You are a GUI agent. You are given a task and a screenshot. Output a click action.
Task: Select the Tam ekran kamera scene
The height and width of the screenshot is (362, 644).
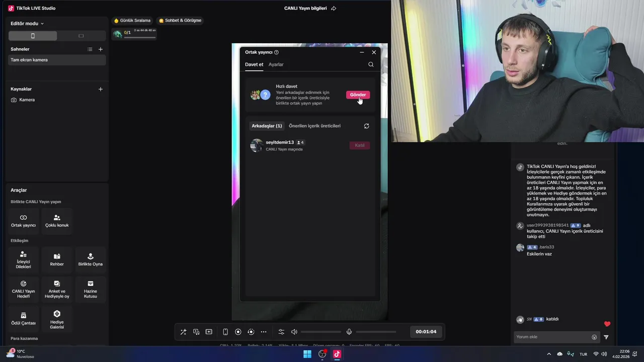[57, 60]
